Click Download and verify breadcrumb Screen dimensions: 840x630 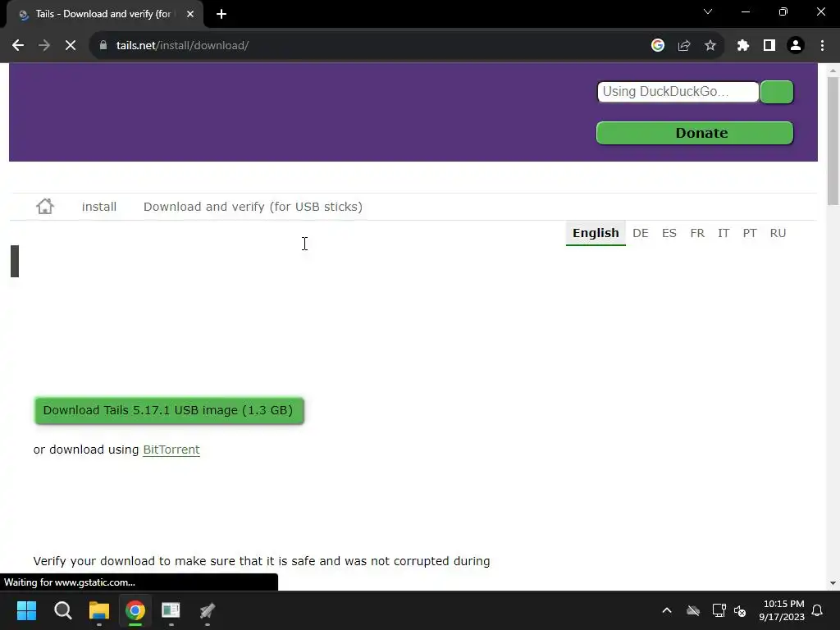point(253,207)
